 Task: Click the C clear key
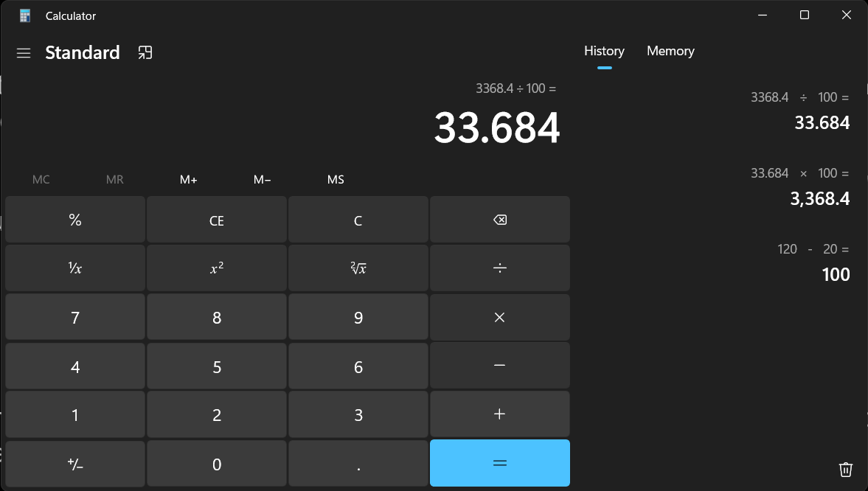(x=358, y=220)
